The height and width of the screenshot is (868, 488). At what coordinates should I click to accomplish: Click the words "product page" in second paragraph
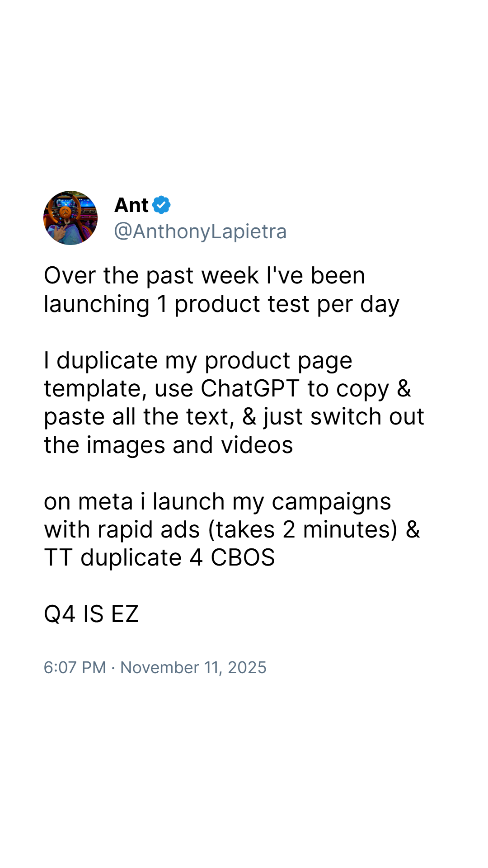point(278,361)
